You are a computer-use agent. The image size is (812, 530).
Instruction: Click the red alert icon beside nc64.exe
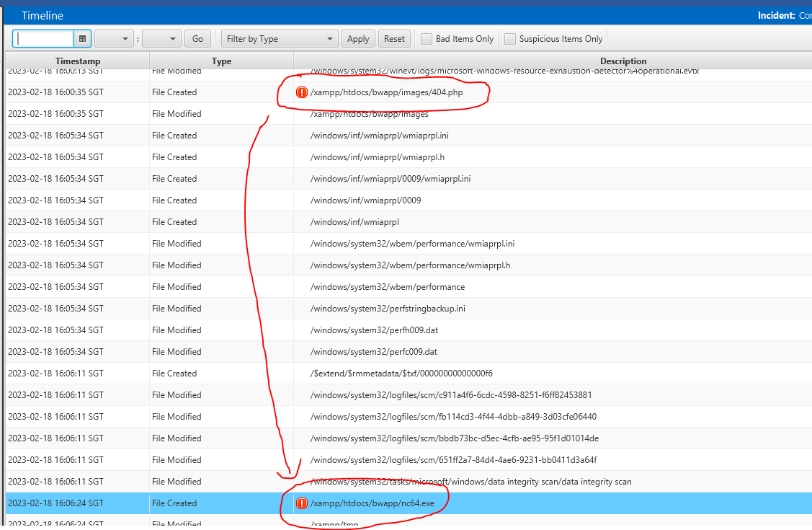click(302, 503)
